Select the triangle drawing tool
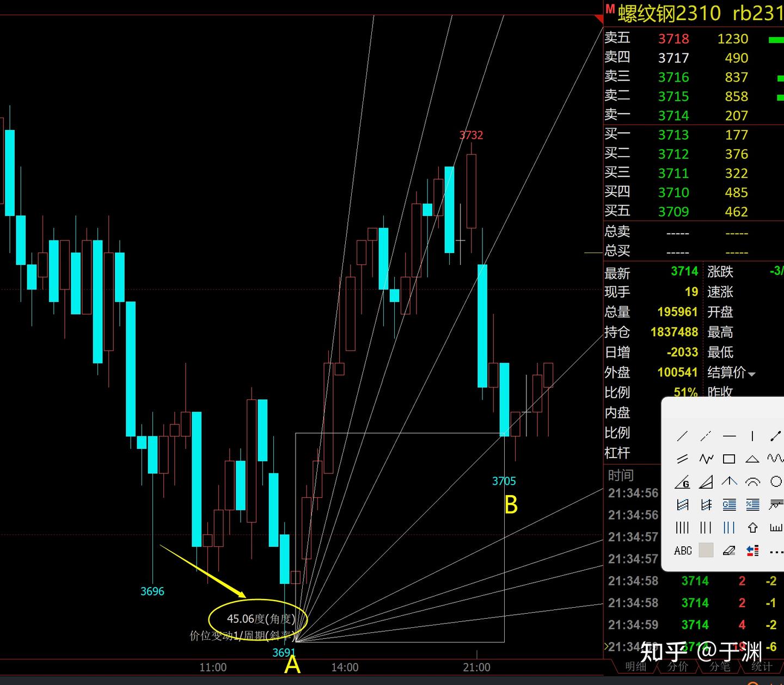The image size is (784, 685). pyautogui.click(x=752, y=459)
